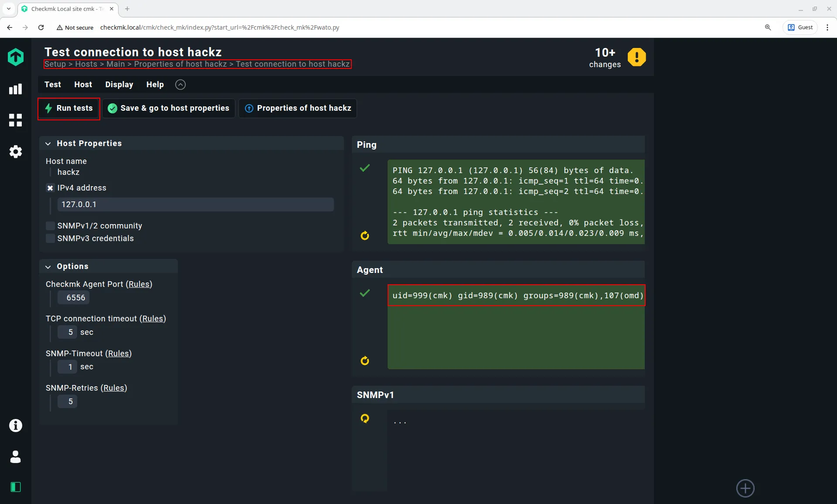Open the User profile sidebar icon

[16, 456]
